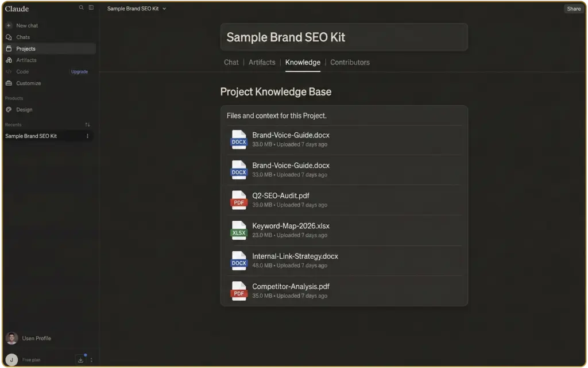Click '48.0 MB • Uploaded 7 days ago' text
This screenshot has height=368, width=588.
coord(289,266)
